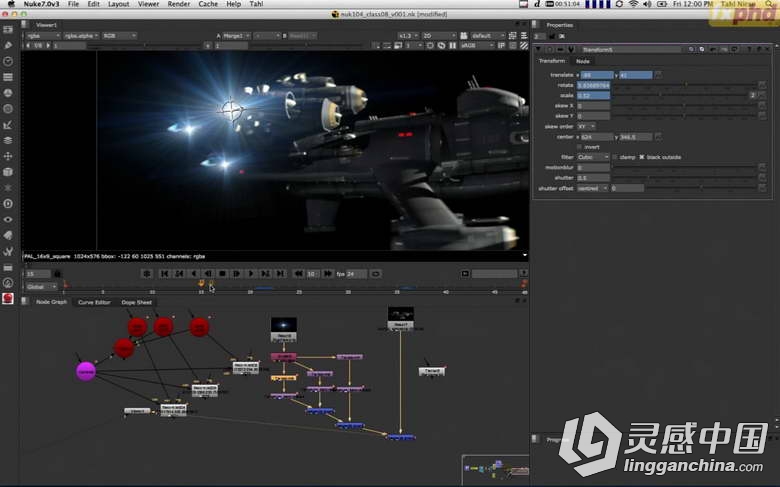This screenshot has height=487, width=780.
Task: Toggle scale split to two values button
Action: [753, 96]
